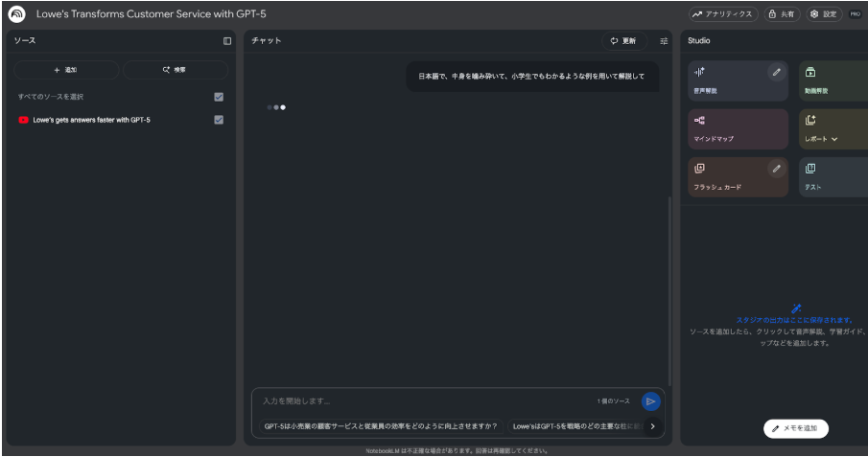Show more suggested questions with right chevron
The image size is (868, 457).
(x=652, y=426)
